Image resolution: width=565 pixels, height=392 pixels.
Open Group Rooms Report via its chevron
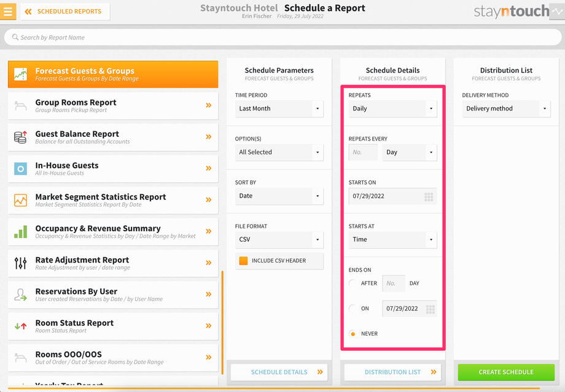pos(209,105)
